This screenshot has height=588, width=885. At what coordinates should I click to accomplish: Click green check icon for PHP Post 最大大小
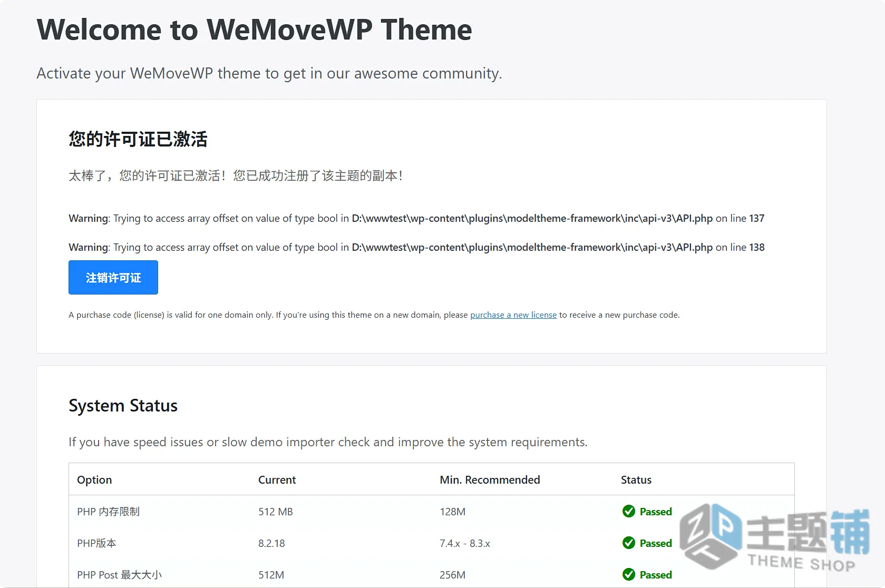[x=628, y=574]
